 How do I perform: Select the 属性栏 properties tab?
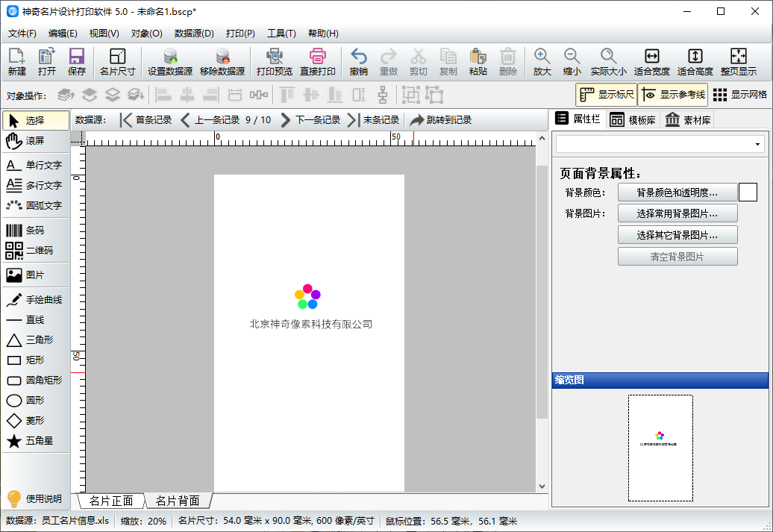tap(578, 119)
